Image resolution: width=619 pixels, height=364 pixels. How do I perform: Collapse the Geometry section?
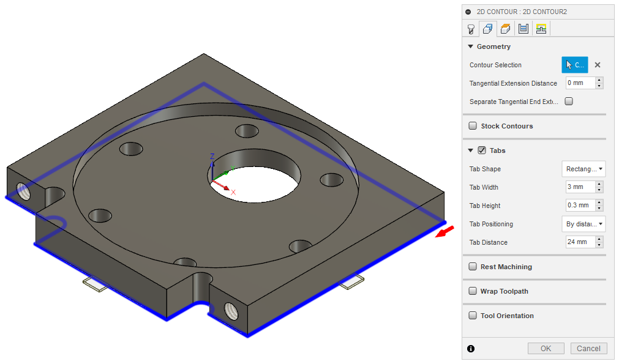470,46
